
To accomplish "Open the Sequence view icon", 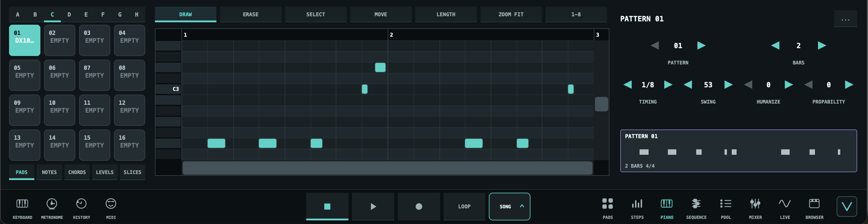I will [x=696, y=204].
